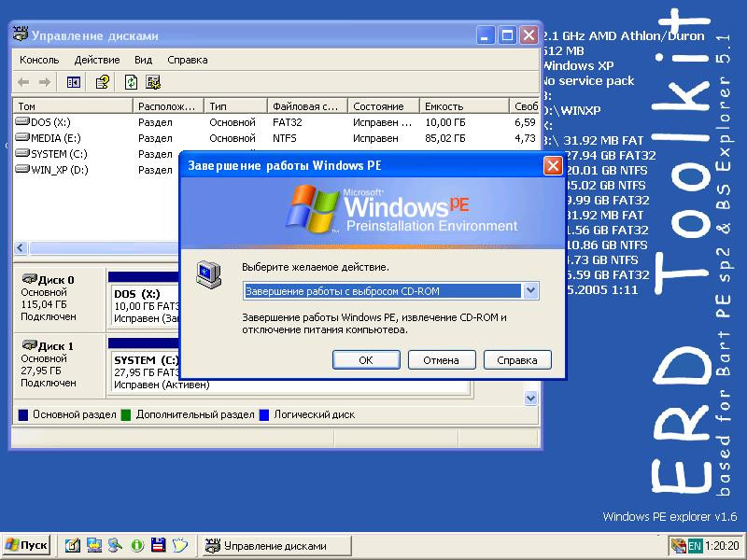Click the computer icon in shutdown dialog
The height and width of the screenshot is (560, 747).
pyautogui.click(x=208, y=275)
